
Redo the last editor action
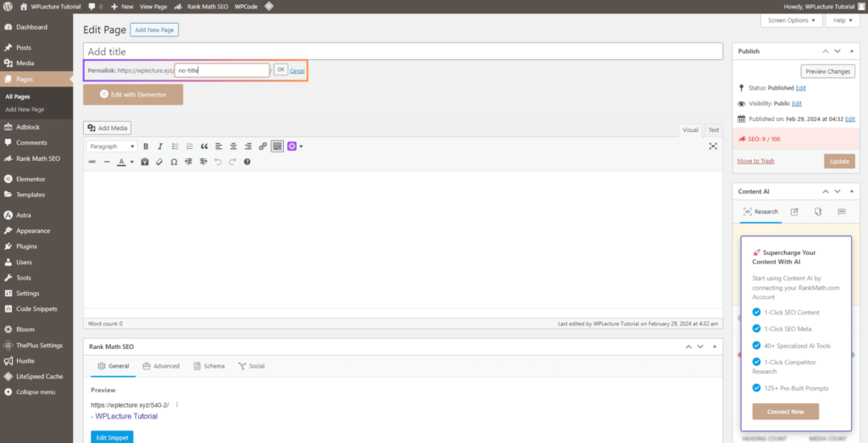[x=232, y=162]
